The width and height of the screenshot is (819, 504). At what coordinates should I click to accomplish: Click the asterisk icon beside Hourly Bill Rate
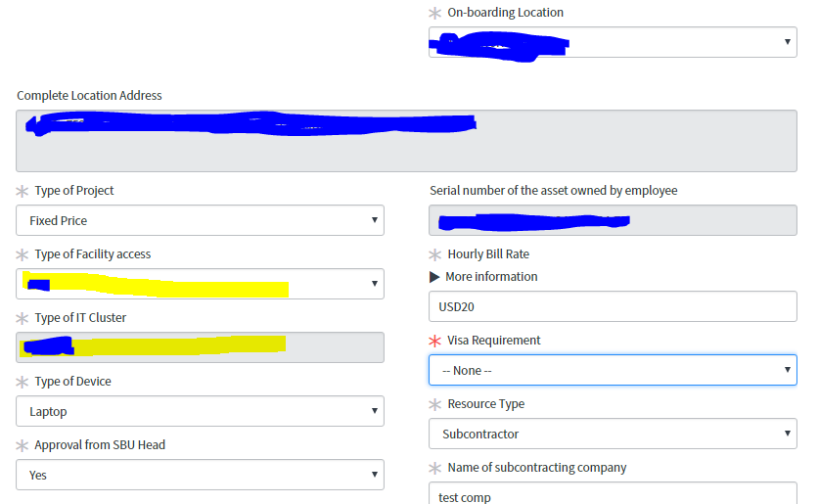click(435, 254)
